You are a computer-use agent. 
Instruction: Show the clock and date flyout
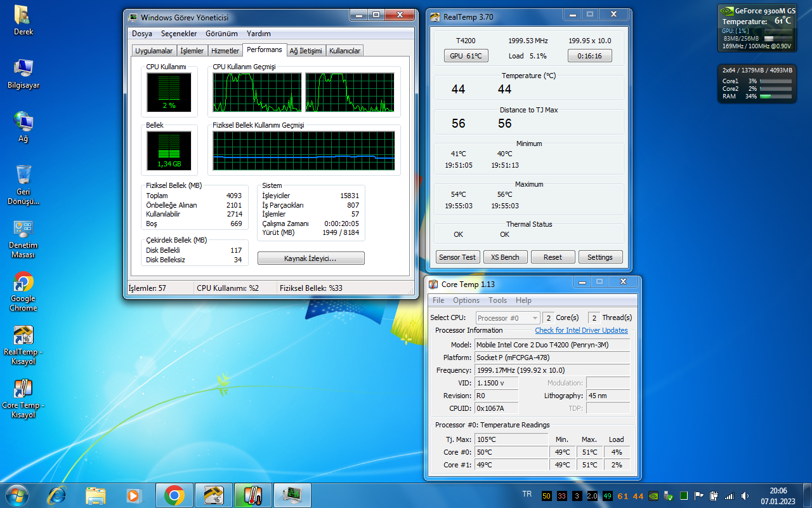click(x=778, y=496)
